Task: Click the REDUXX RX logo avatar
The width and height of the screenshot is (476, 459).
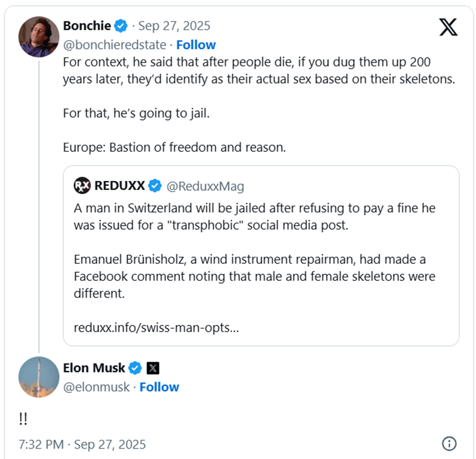Action: tap(82, 186)
